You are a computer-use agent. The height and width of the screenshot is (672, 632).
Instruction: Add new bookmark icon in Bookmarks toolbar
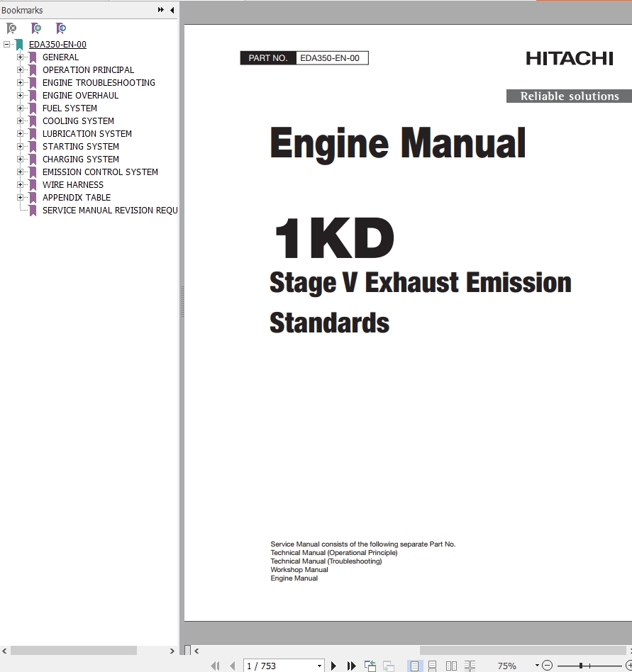[x=36, y=29]
